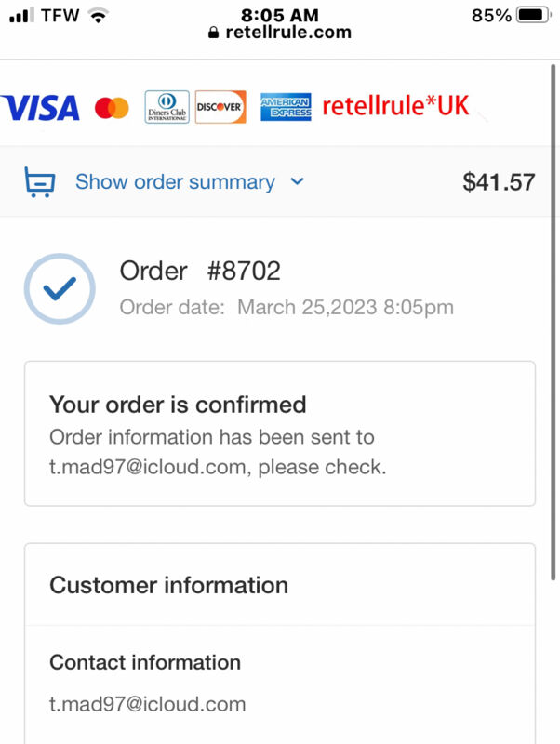Click the red retellrule*UK text
This screenshot has height=744, width=560.
click(395, 105)
